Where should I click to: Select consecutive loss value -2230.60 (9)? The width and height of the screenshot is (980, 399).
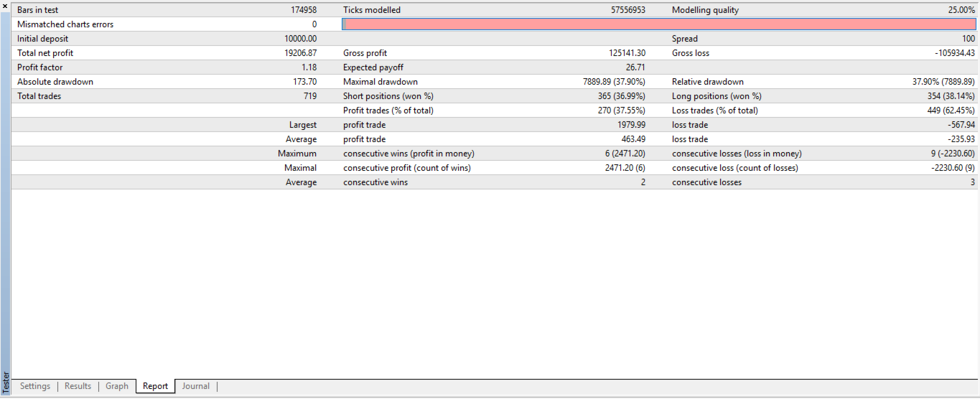(953, 168)
